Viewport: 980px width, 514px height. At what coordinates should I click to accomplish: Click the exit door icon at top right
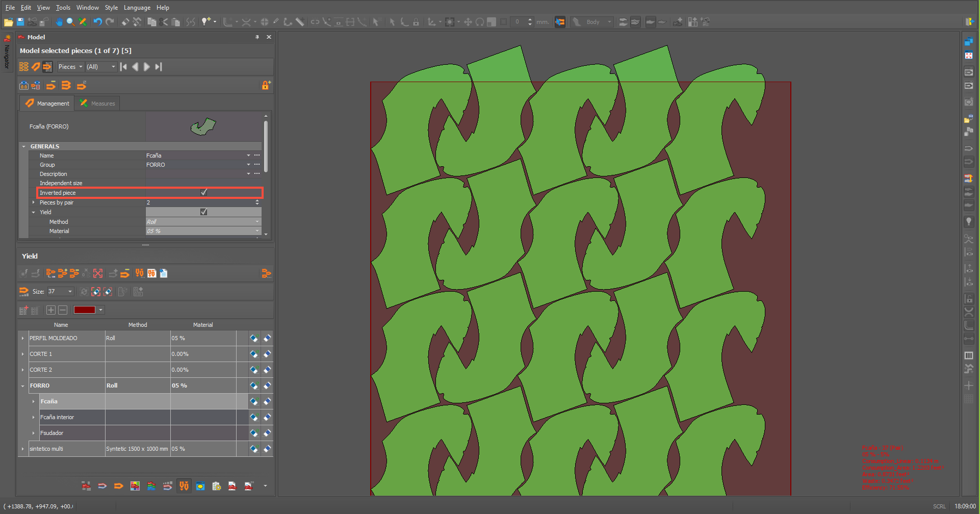(x=969, y=22)
